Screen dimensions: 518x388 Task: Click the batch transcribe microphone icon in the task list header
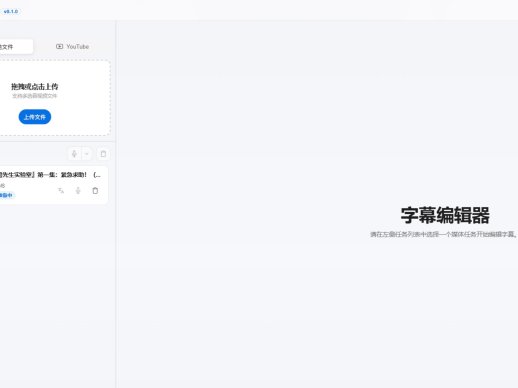74,154
